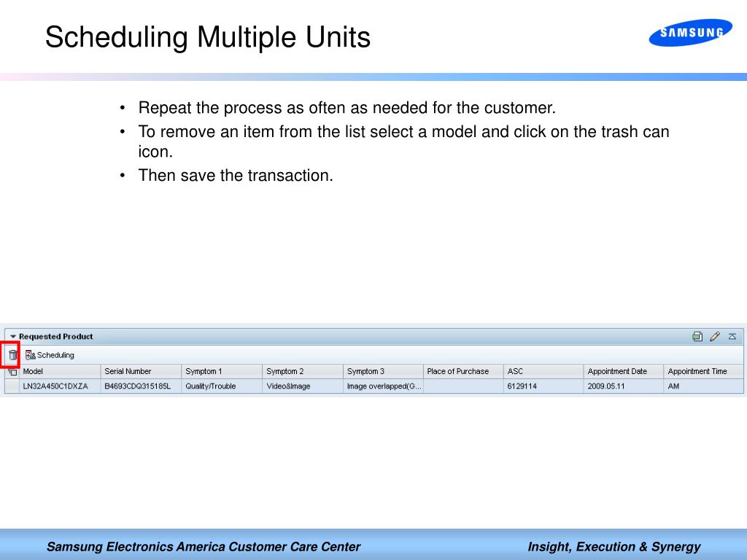Click the ASC column header
Image resolution: width=747 pixels, height=560 pixels.
coord(543,371)
